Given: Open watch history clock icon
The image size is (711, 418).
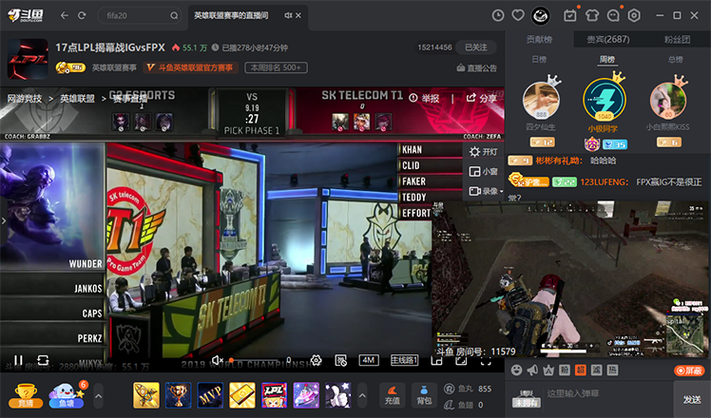Looking at the screenshot, I should click(498, 15).
